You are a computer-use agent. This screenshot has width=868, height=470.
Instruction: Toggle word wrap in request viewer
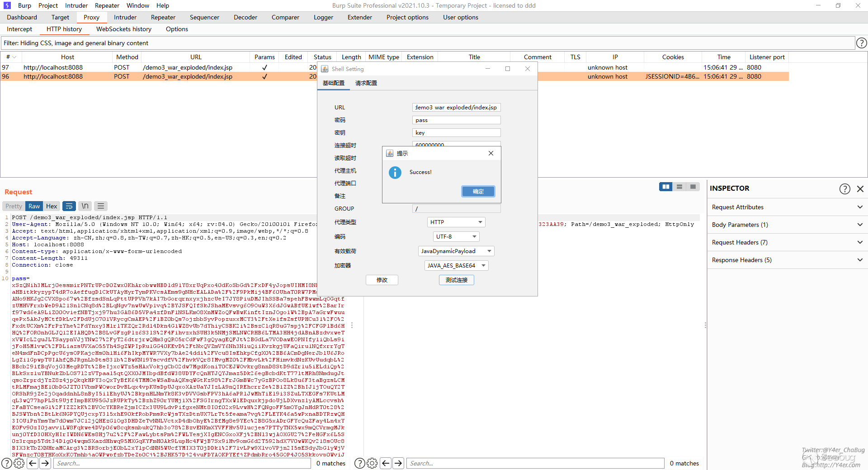click(x=69, y=206)
